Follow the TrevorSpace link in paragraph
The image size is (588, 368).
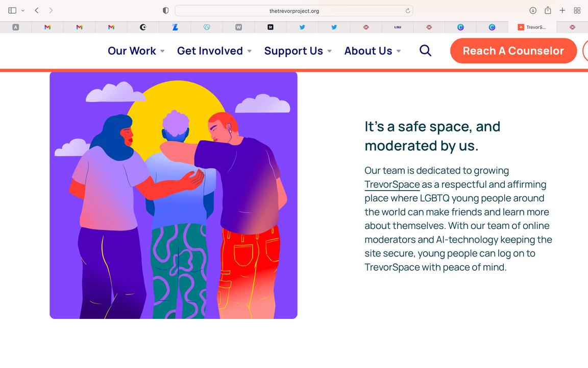click(392, 185)
